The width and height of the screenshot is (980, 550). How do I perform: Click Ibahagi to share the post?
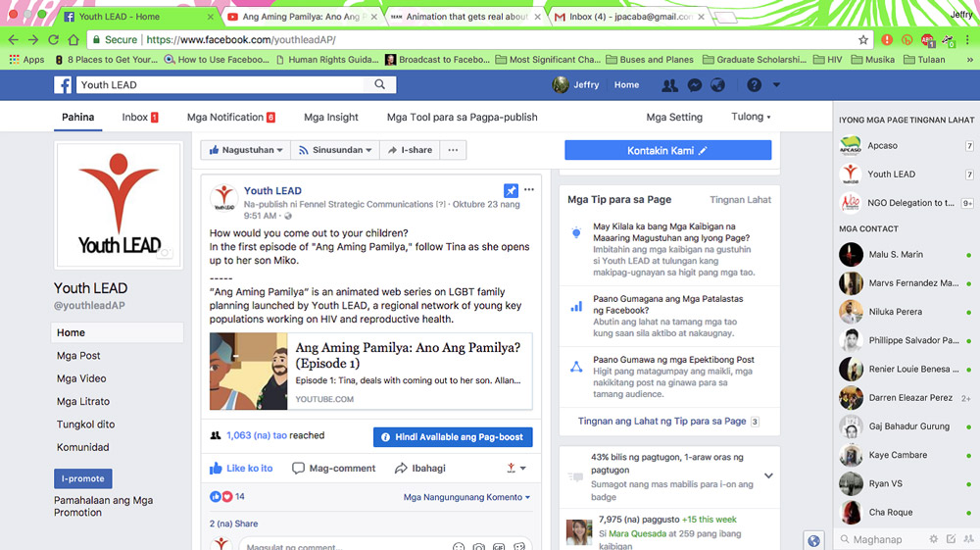tap(420, 468)
